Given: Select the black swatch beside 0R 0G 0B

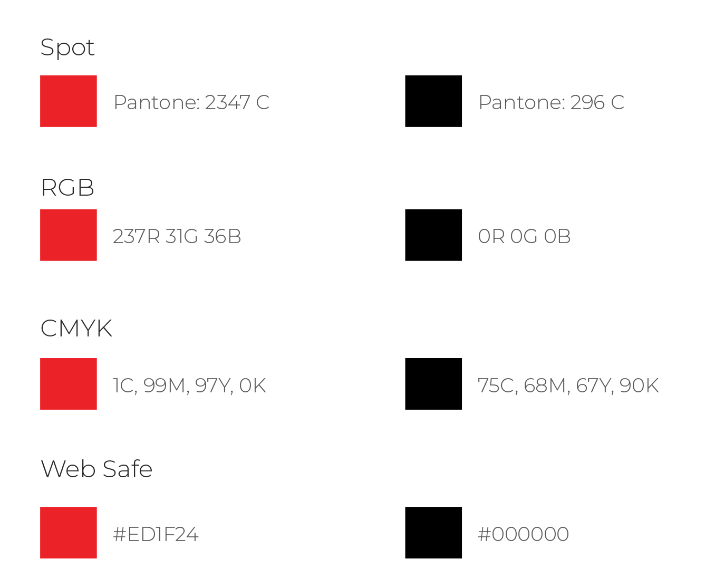Looking at the screenshot, I should [433, 235].
